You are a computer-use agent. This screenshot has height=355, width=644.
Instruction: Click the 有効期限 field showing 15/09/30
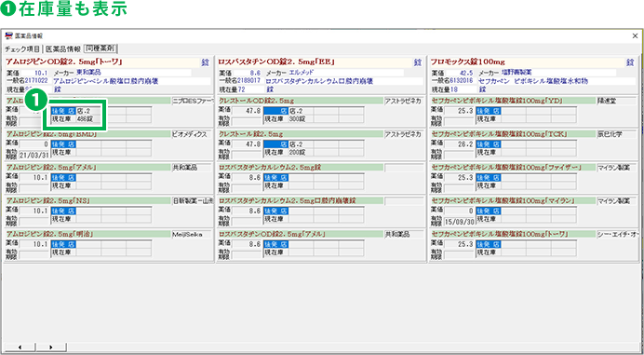click(x=459, y=222)
